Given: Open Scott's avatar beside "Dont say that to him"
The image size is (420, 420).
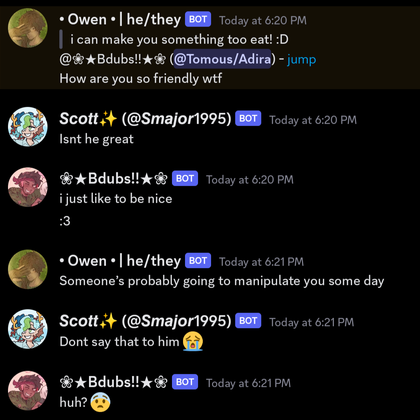Looking at the screenshot, I should pos(28,329).
